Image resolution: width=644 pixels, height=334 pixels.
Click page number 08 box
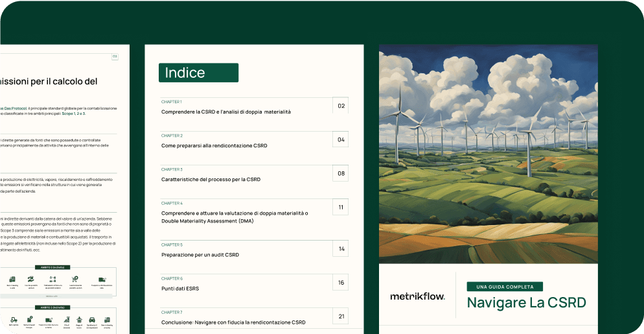341,173
